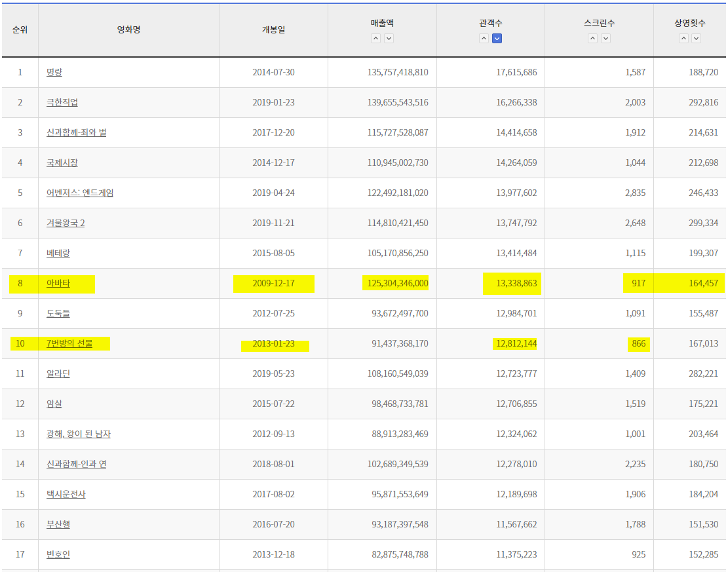Open the movie link 신과함께-죄와 벌
728x572 pixels.
tap(76, 133)
